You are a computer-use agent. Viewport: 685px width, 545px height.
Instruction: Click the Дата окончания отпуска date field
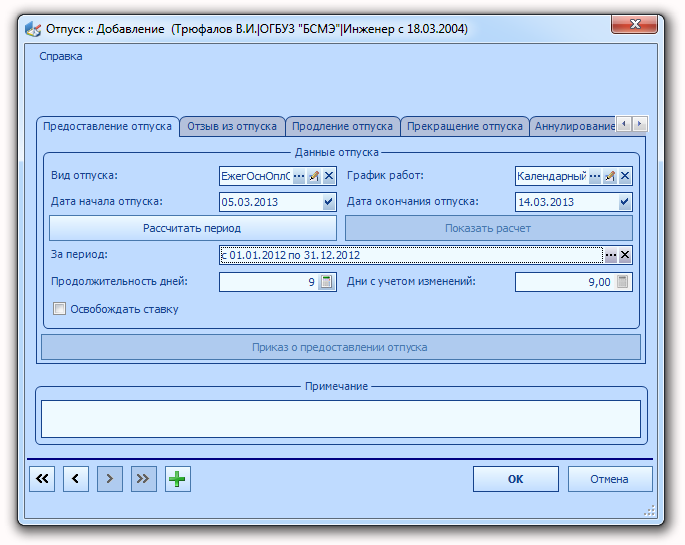point(566,202)
